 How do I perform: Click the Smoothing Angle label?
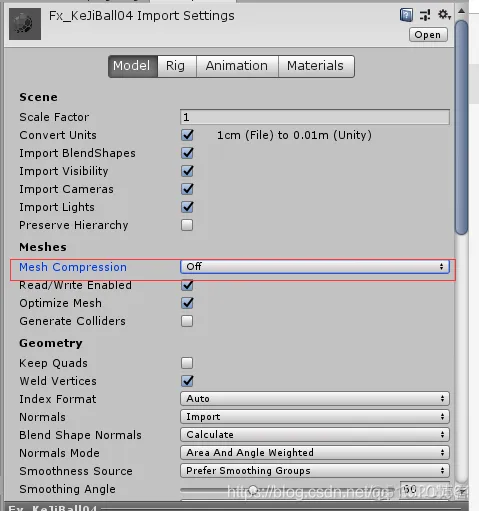click(x=67, y=489)
